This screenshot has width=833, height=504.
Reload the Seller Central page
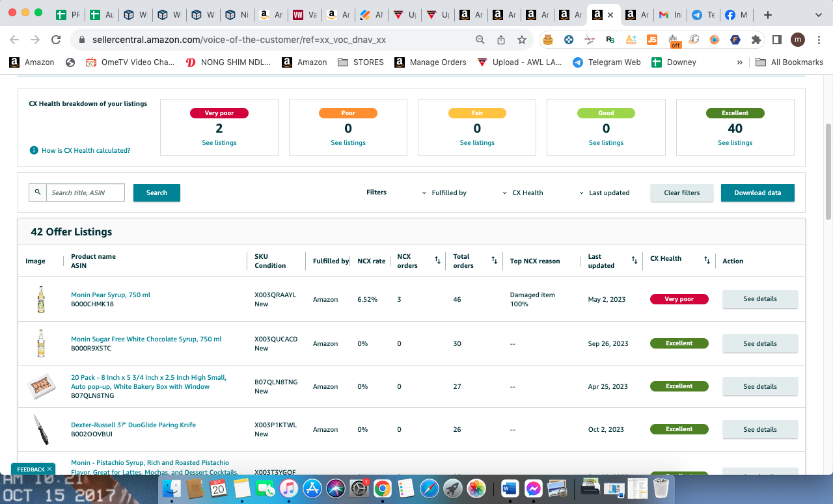click(x=56, y=40)
